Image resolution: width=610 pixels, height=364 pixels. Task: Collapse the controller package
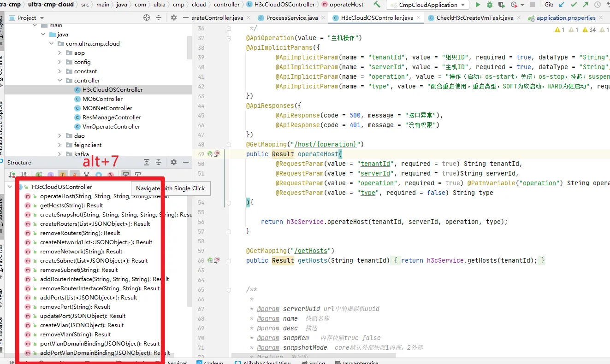point(60,81)
